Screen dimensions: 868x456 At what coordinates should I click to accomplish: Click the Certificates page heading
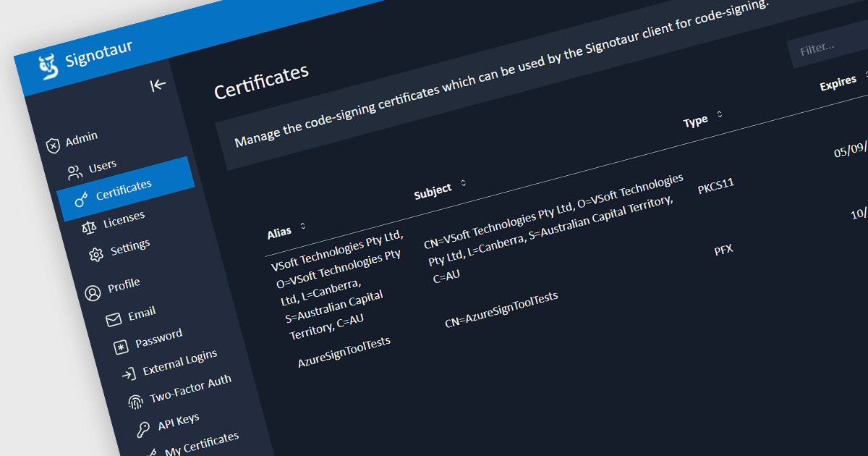click(x=262, y=81)
